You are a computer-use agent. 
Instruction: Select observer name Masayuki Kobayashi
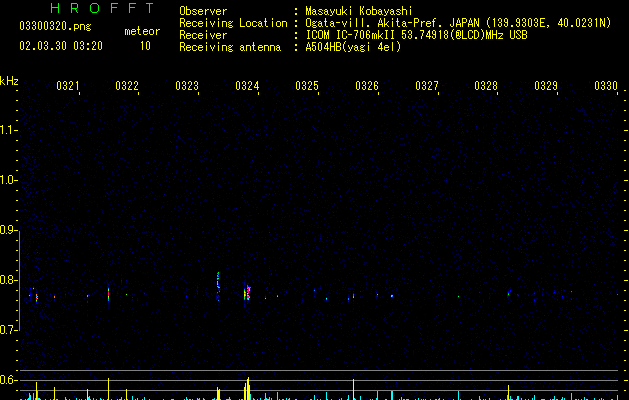(359, 11)
